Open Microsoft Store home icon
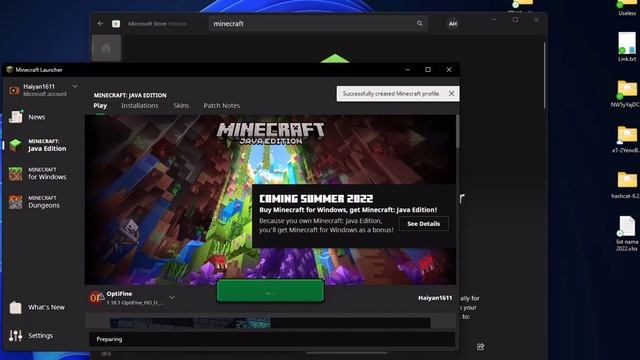640x360 pixels. tap(106, 48)
